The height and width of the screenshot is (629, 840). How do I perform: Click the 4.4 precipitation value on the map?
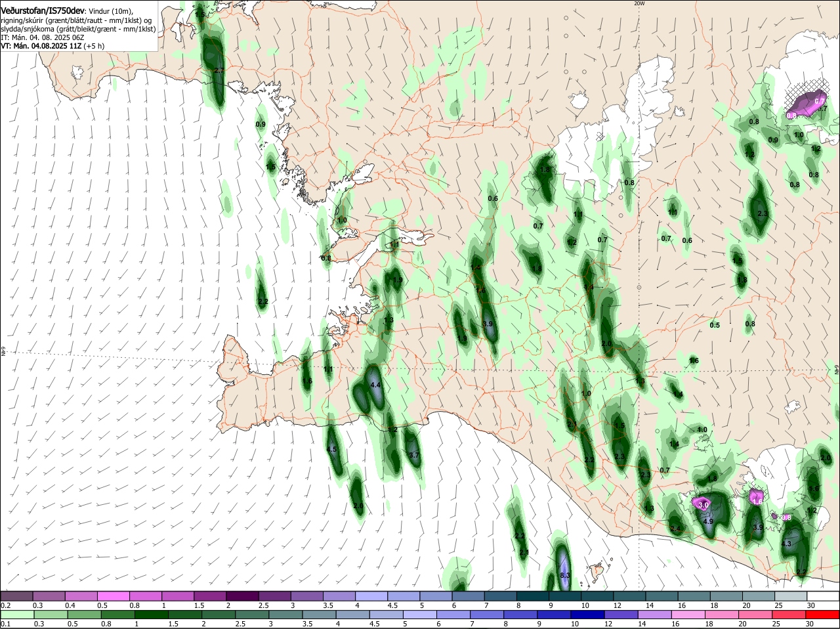pos(375,385)
